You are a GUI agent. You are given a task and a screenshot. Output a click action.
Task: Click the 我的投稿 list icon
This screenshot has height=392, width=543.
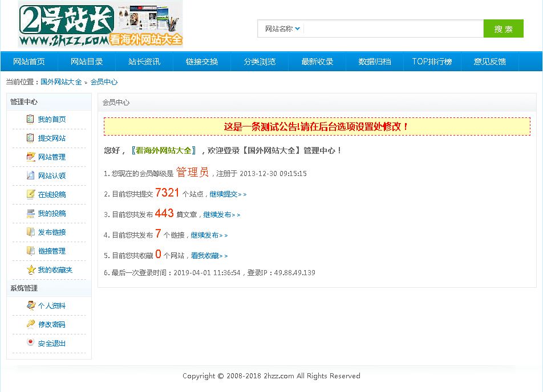tap(30, 213)
